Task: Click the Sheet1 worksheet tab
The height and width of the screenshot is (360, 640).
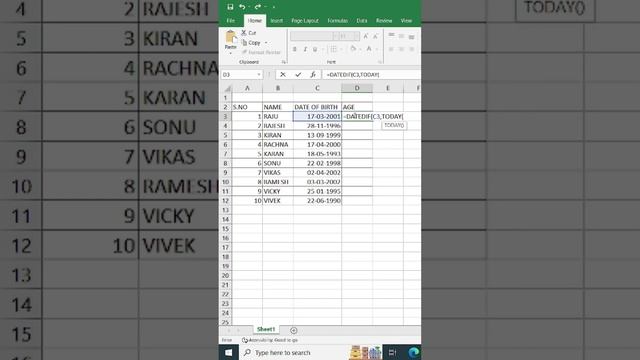Action: (x=266, y=329)
